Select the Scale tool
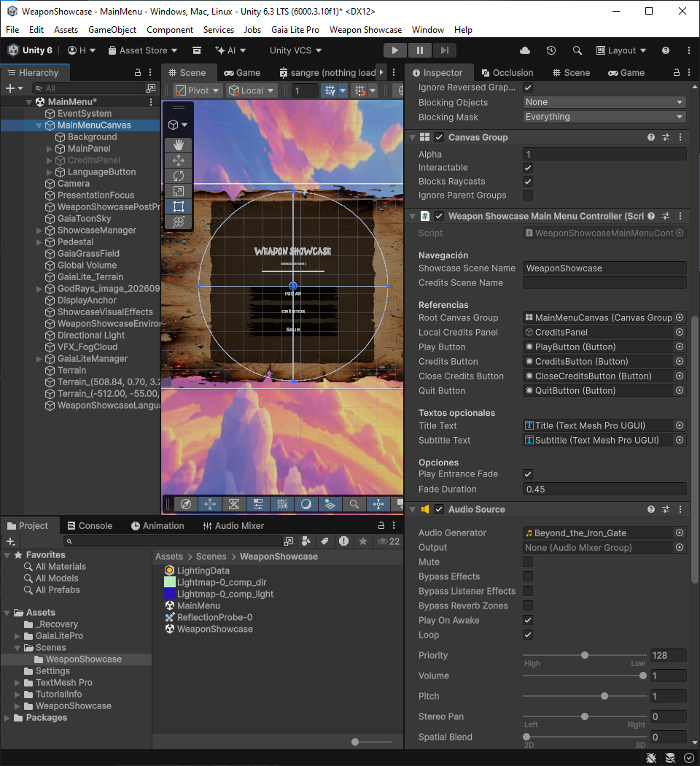The height and width of the screenshot is (766, 700). [x=179, y=191]
